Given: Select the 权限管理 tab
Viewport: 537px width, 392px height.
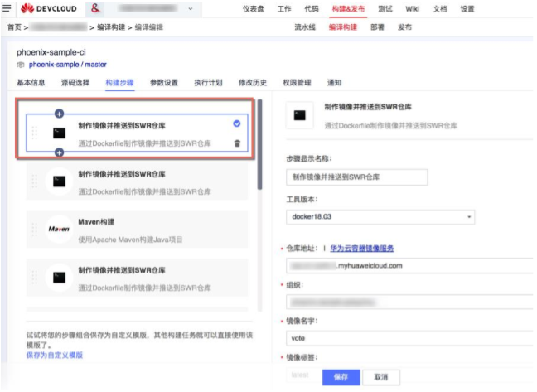Looking at the screenshot, I should point(297,83).
